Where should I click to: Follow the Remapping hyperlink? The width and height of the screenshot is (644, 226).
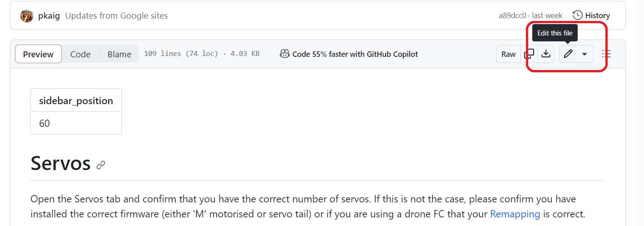515,214
